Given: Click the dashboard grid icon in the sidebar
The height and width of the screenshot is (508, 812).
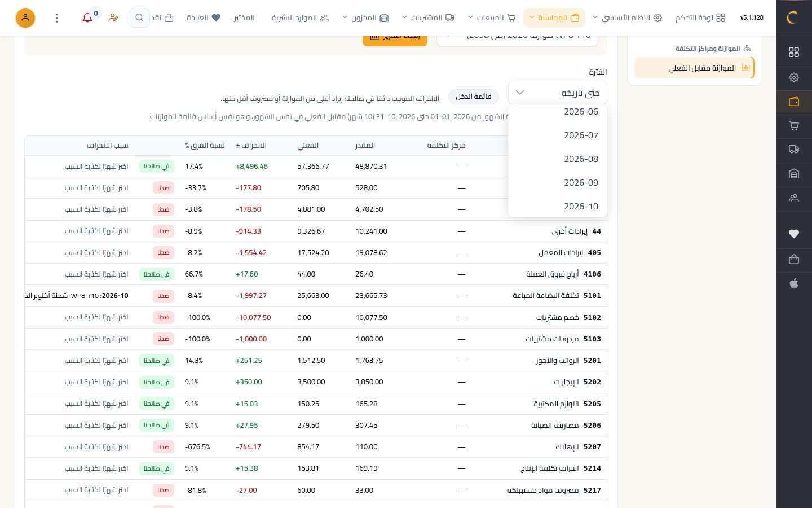Looking at the screenshot, I should 794,52.
